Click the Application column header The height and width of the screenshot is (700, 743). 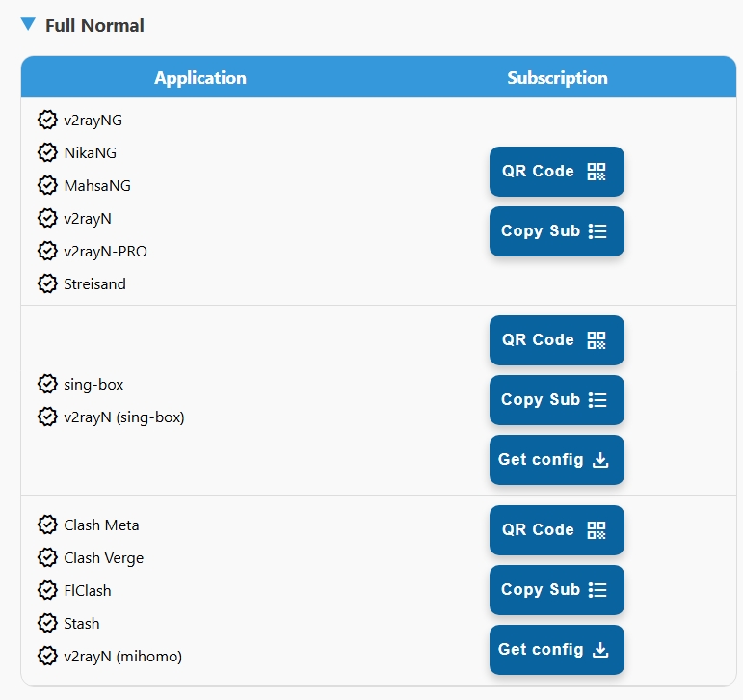click(200, 77)
